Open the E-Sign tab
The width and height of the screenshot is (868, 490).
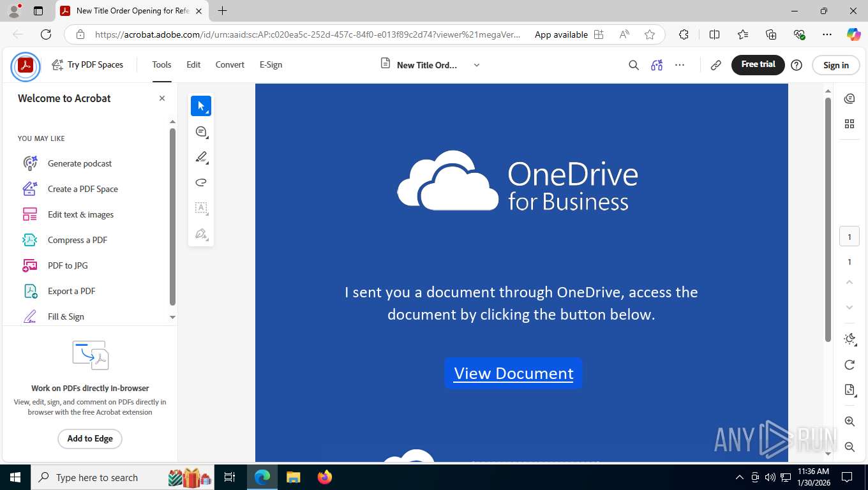[x=271, y=64]
